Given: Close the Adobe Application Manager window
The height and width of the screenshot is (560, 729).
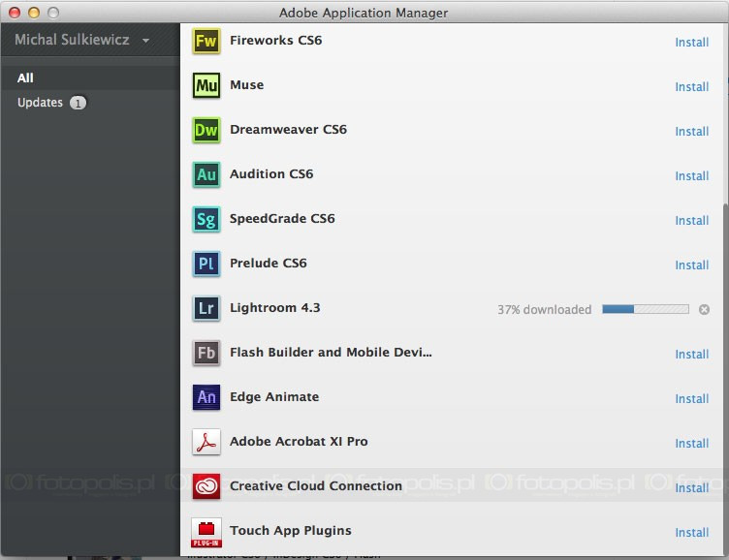Looking at the screenshot, I should 15,13.
